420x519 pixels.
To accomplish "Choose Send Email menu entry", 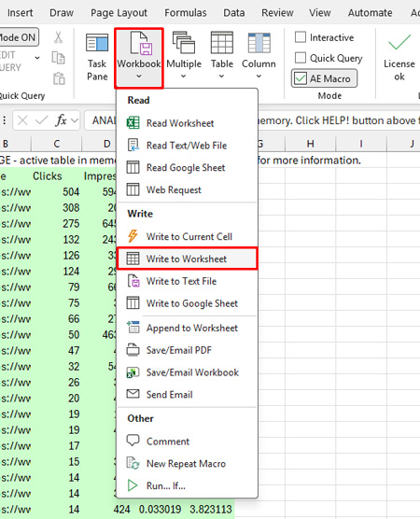I will coord(188,394).
